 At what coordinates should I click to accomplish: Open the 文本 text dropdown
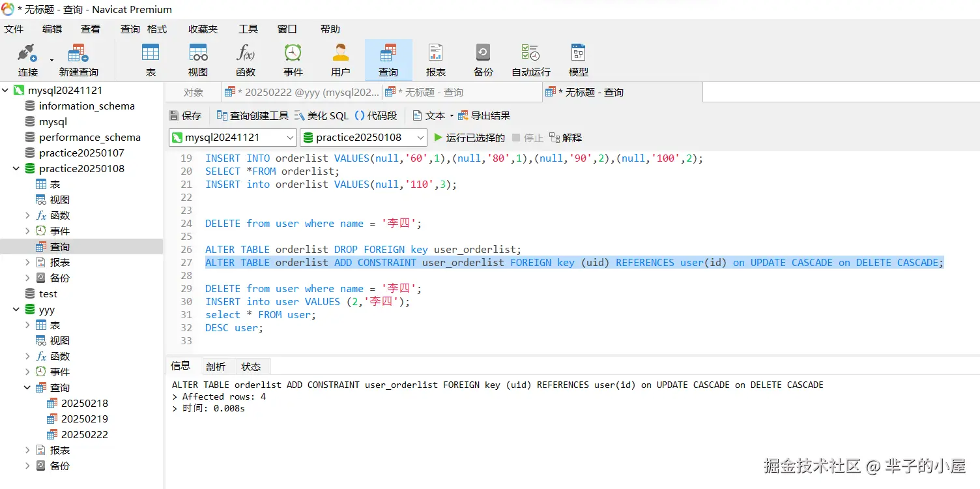433,115
